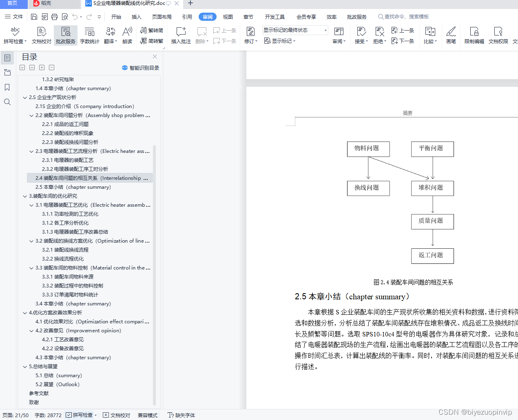518x420 pixels.
Task: Start read-aloud (朗读)
Action: click(x=127, y=35)
